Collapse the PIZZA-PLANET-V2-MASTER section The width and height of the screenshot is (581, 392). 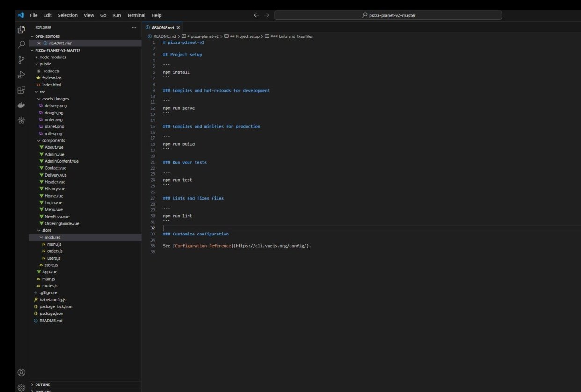coord(85,50)
